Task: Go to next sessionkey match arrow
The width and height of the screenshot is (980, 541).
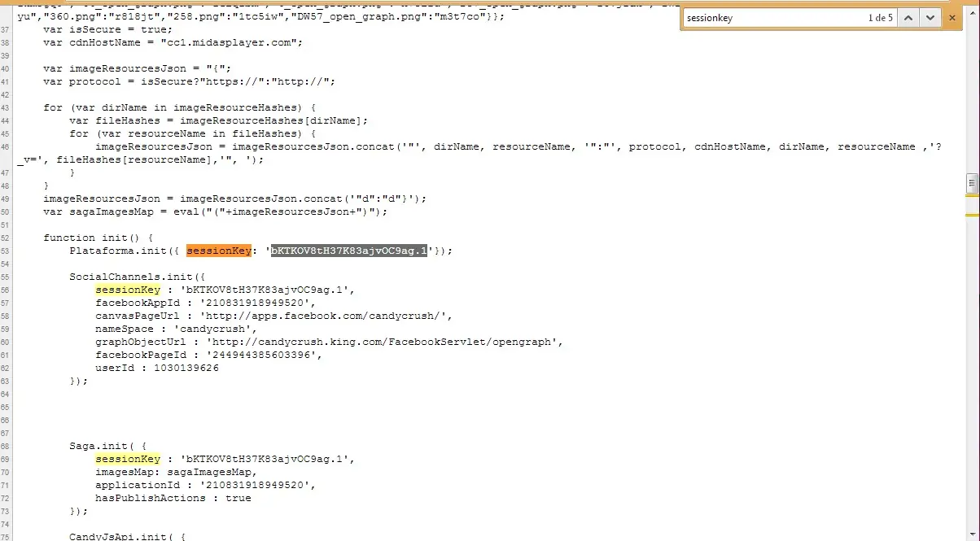Action: [930, 17]
